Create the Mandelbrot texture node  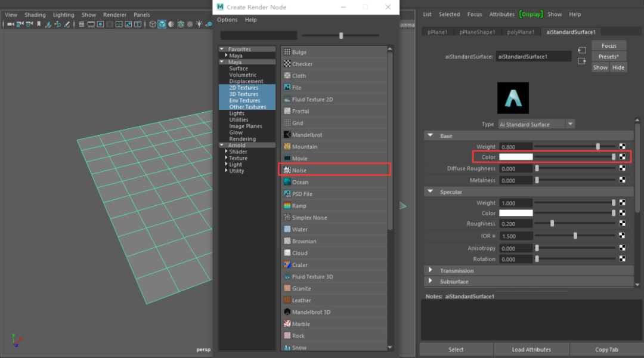coord(335,135)
